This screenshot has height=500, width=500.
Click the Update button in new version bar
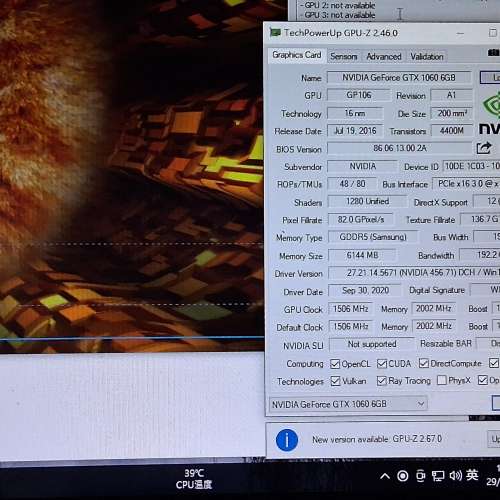click(494, 439)
